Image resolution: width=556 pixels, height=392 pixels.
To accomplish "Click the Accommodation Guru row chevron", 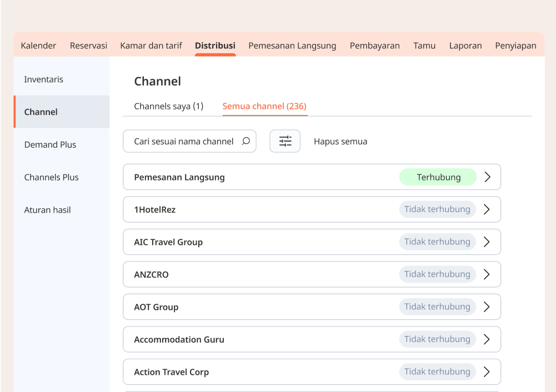I will pos(487,339).
